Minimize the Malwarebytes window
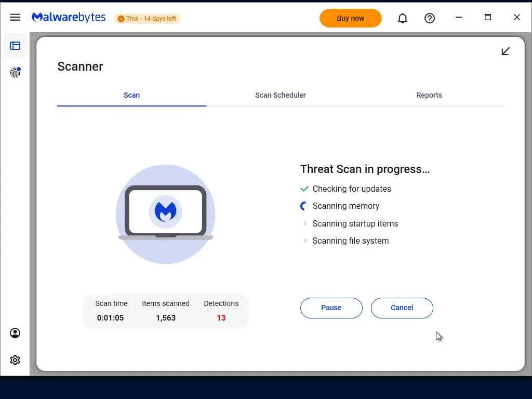 [x=459, y=17]
